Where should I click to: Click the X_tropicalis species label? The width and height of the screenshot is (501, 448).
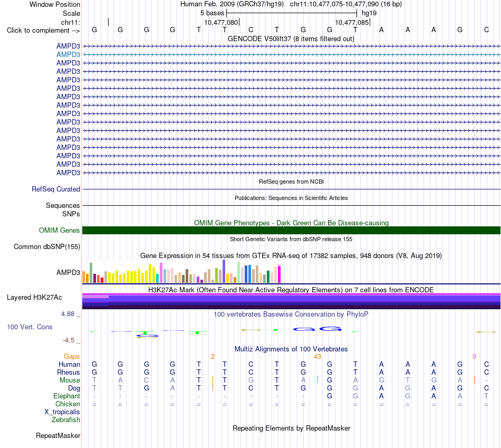(x=62, y=412)
